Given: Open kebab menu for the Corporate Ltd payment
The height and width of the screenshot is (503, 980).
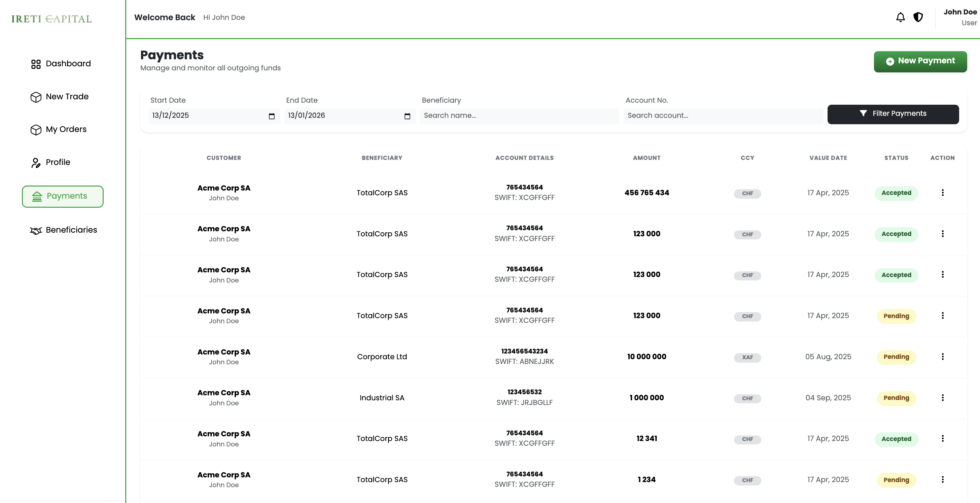Looking at the screenshot, I should 943,357.
